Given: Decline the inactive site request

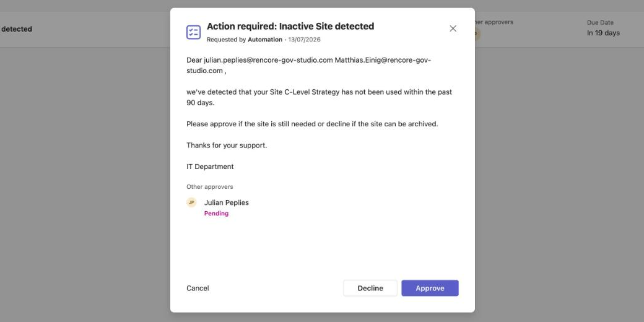Looking at the screenshot, I should 370,289.
